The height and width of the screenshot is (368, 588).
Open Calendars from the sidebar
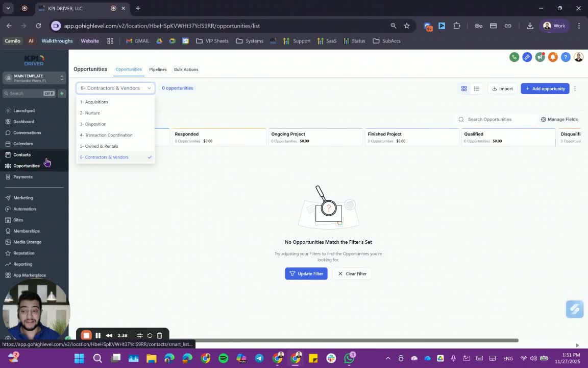point(23,144)
